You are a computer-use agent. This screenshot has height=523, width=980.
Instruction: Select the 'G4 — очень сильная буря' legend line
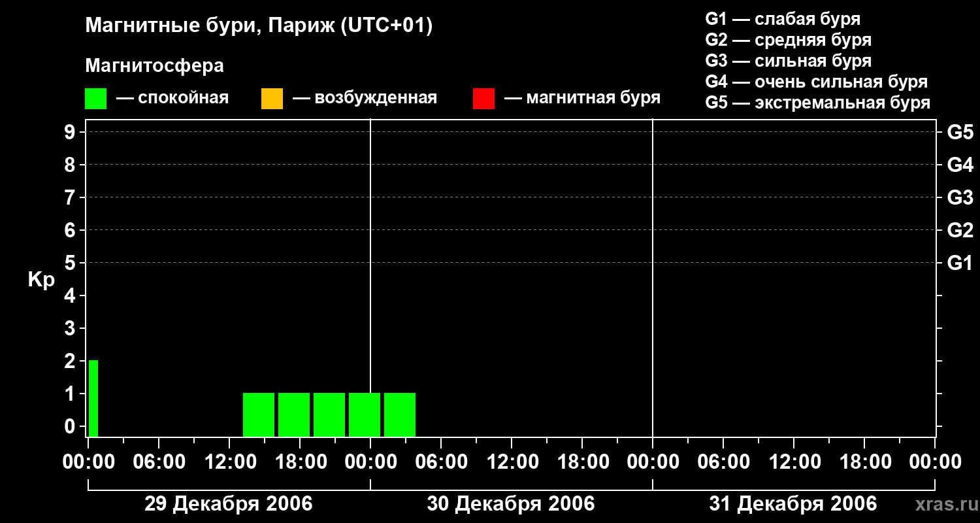pos(817,82)
